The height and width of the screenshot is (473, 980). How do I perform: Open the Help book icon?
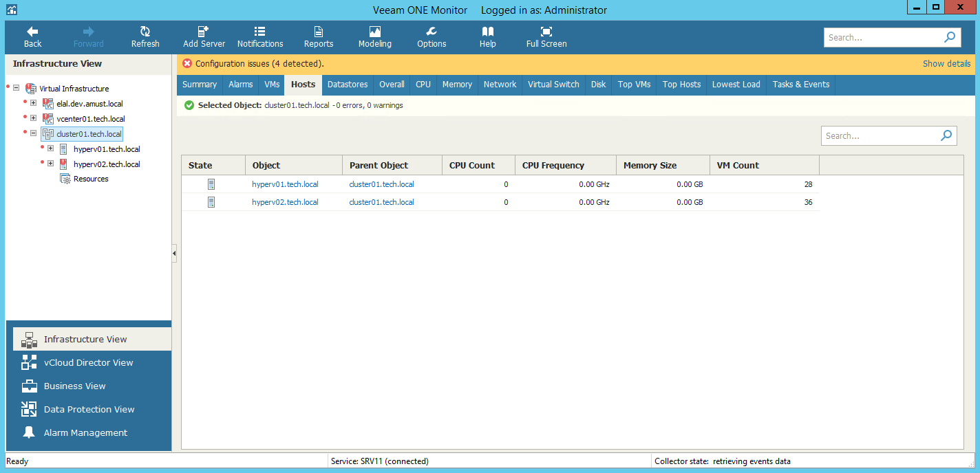[x=488, y=32]
